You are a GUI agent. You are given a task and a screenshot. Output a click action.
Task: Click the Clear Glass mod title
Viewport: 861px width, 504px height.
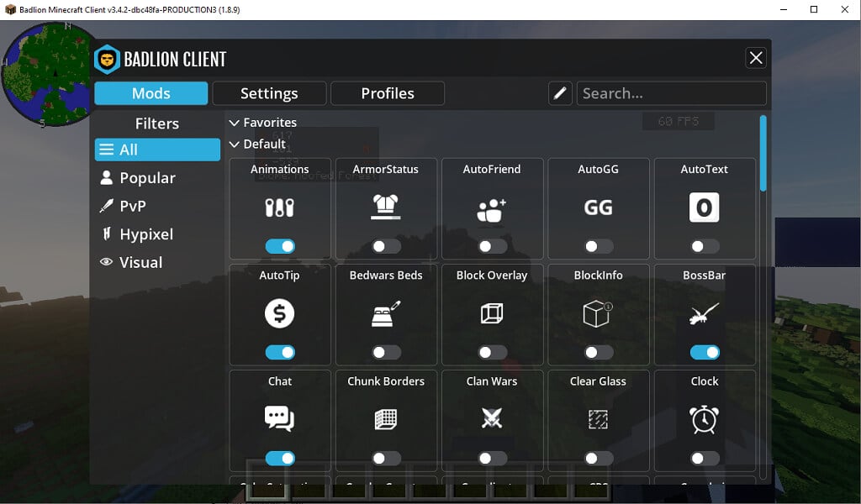point(598,381)
